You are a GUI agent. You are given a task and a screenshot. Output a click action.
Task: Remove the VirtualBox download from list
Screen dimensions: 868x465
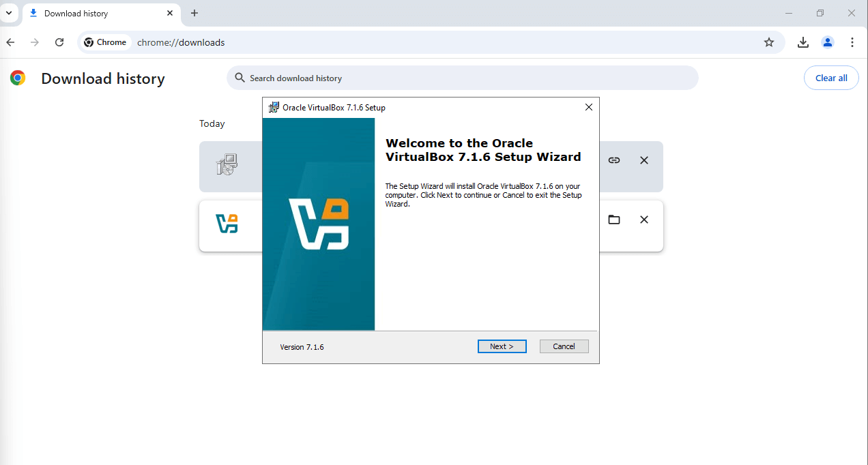click(x=643, y=220)
